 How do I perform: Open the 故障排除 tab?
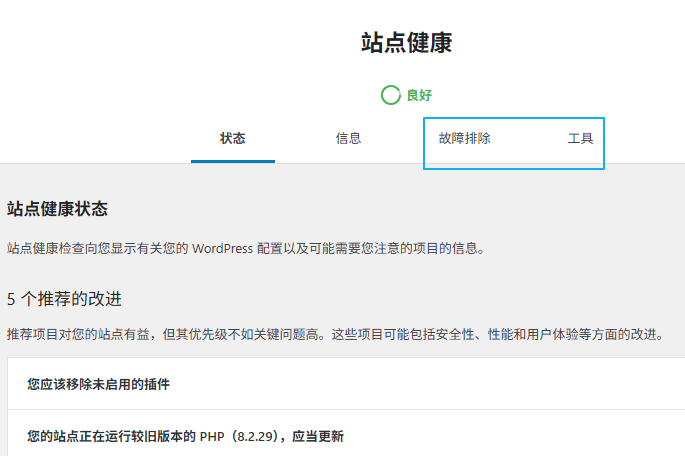[464, 139]
